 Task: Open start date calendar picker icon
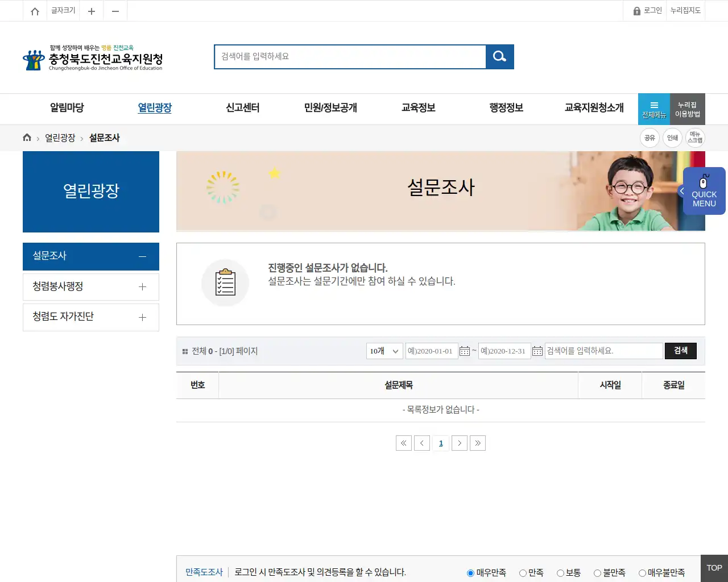465,351
